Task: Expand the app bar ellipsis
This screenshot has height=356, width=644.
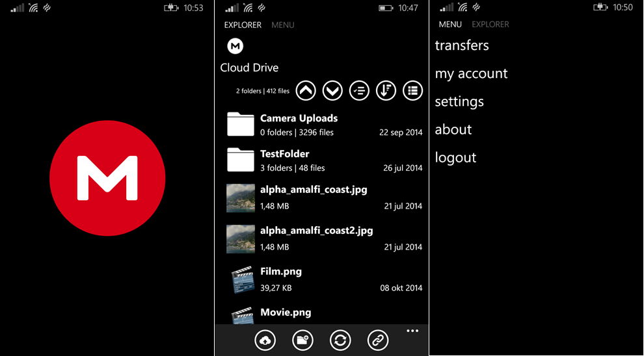Action: click(412, 331)
